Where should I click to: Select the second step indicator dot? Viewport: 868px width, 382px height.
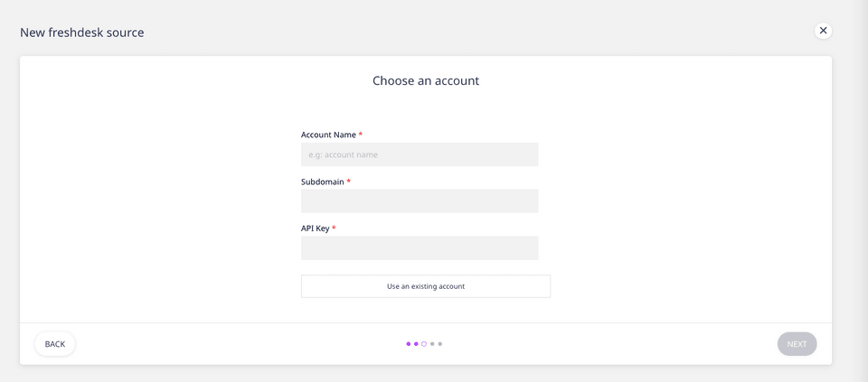[416, 344]
